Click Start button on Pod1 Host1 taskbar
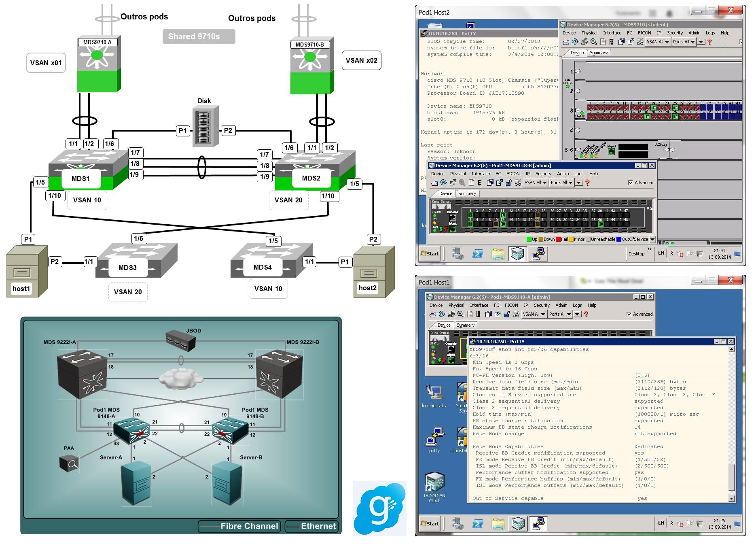 coord(430,524)
